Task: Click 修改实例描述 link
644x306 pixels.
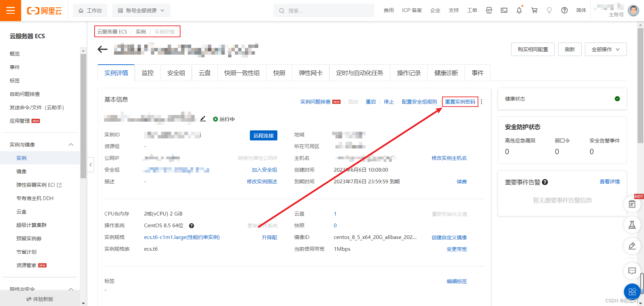Action: 262,181
